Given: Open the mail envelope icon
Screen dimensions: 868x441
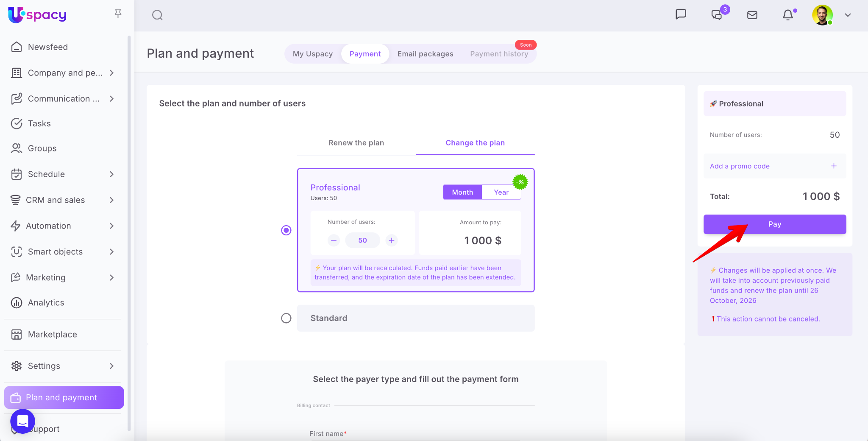Looking at the screenshot, I should tap(752, 15).
